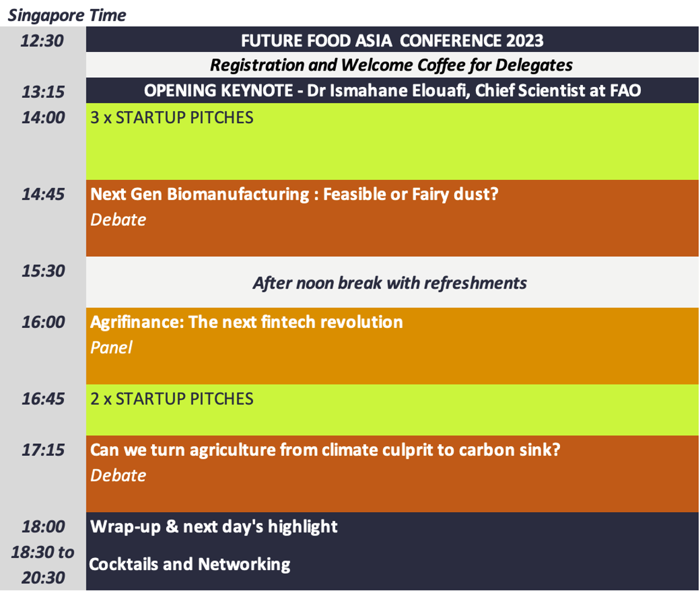700x593 pixels.
Task: Click the Panel label under Agrifinance
Action: point(111,347)
